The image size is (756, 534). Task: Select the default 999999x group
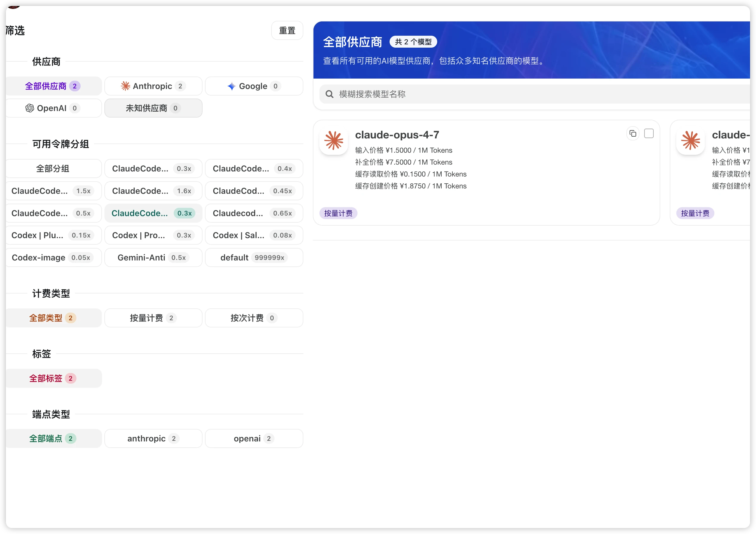[254, 257]
